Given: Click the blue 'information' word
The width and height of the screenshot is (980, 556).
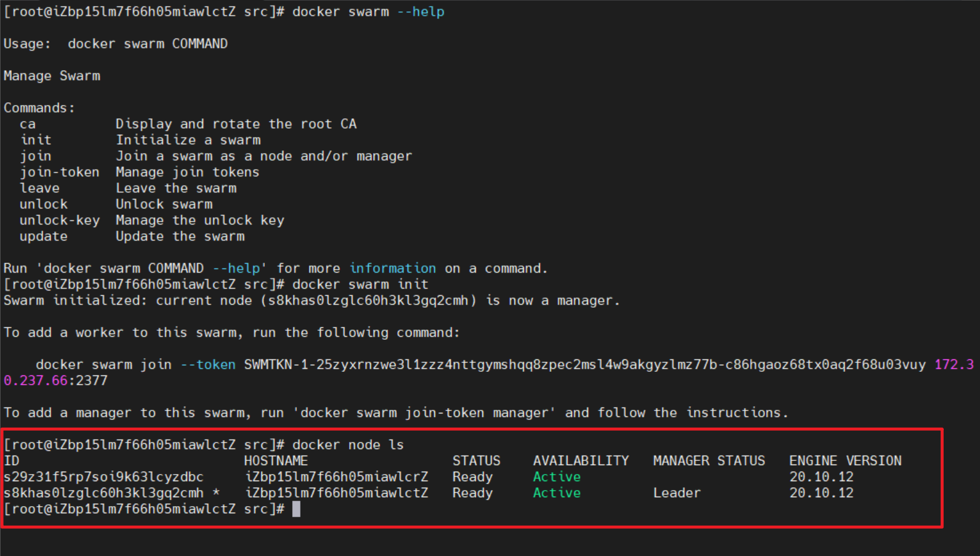Looking at the screenshot, I should [x=392, y=268].
